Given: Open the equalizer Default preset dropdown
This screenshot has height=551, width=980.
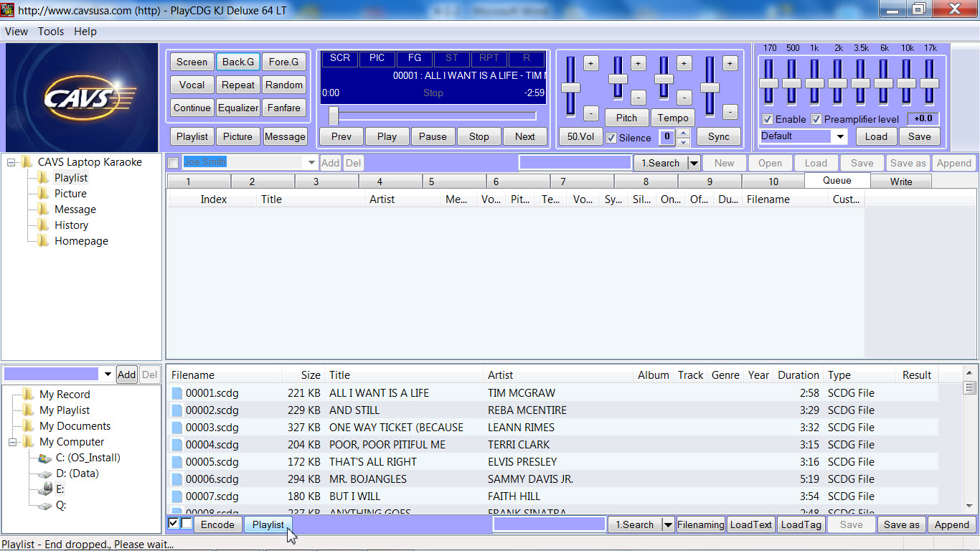Looking at the screenshot, I should (840, 136).
